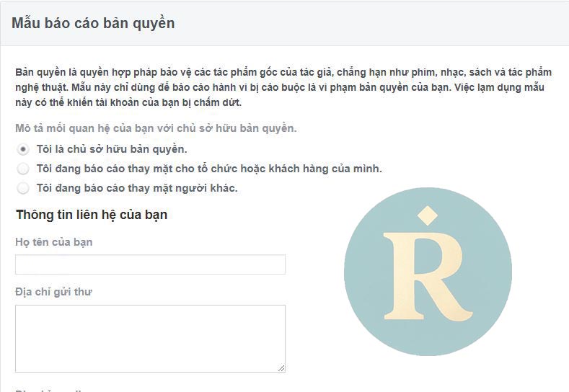Click resize handle of mailing address textarea
The image size is (569, 392).
281,368
